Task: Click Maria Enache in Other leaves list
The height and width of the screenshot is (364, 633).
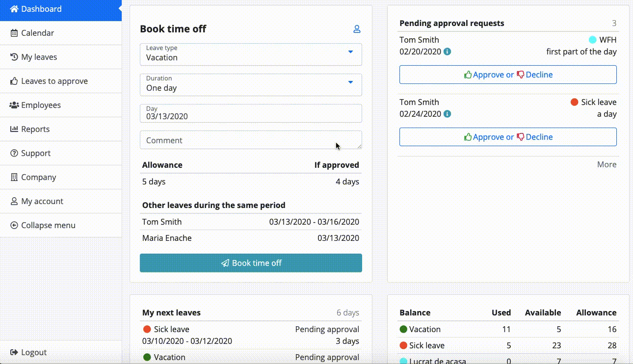Action: coord(167,238)
